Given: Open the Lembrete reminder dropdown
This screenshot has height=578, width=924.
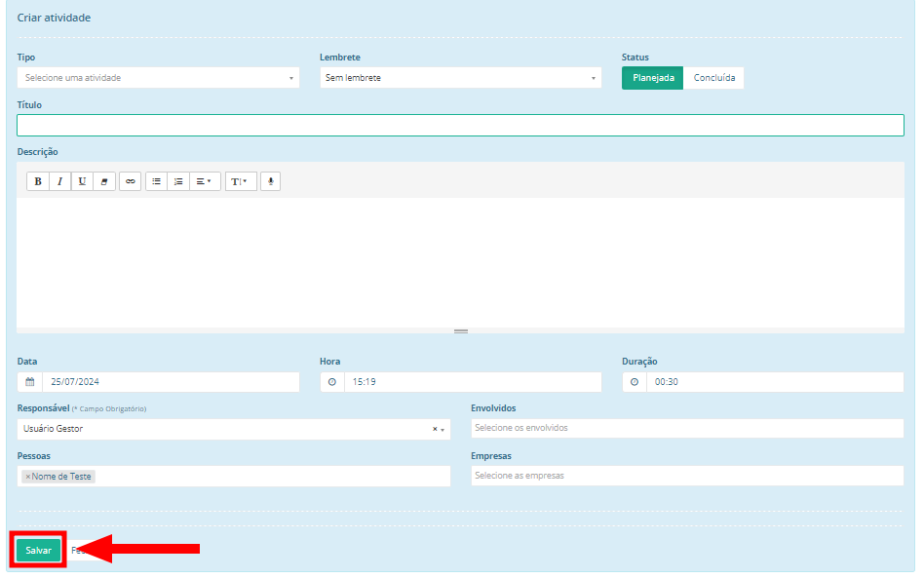Looking at the screenshot, I should click(460, 78).
